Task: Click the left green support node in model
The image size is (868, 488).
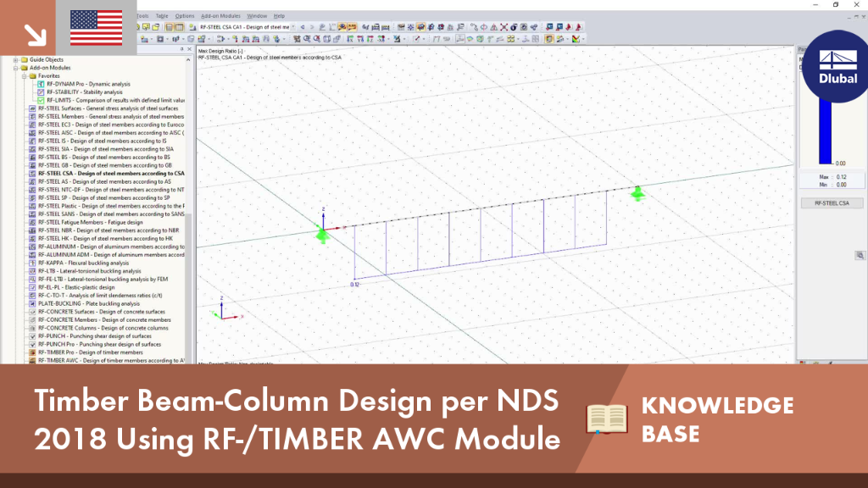Action: pos(322,236)
